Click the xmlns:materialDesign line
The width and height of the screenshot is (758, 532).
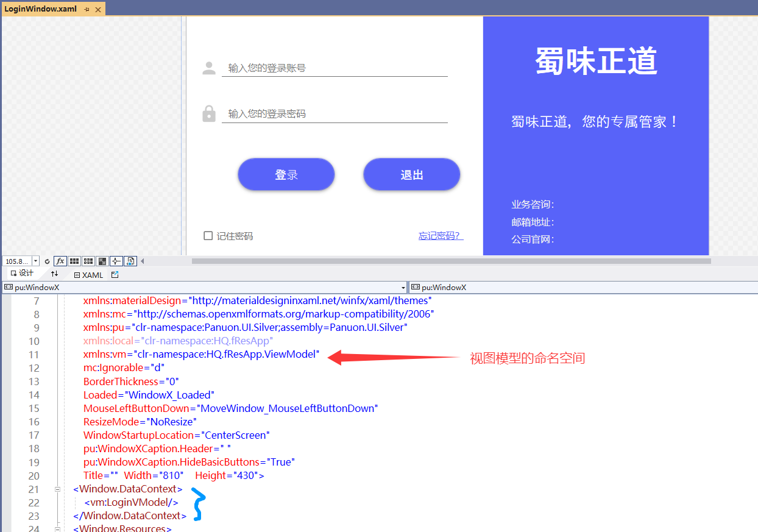tap(258, 301)
